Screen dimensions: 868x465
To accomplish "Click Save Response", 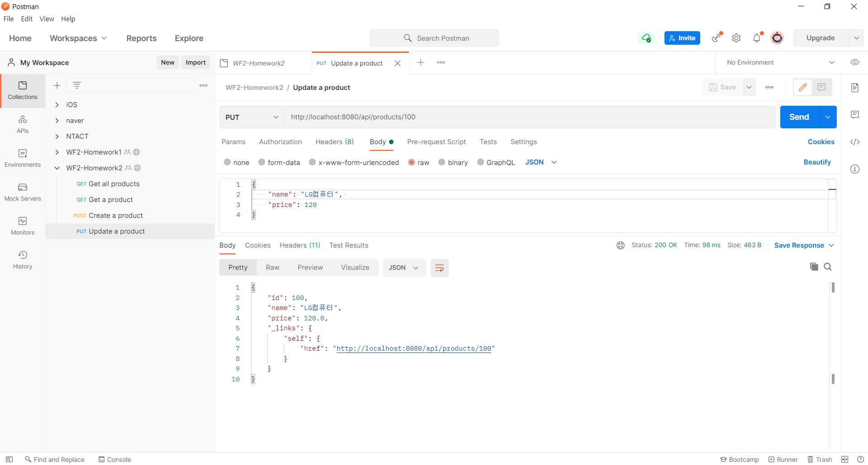I will tap(799, 245).
